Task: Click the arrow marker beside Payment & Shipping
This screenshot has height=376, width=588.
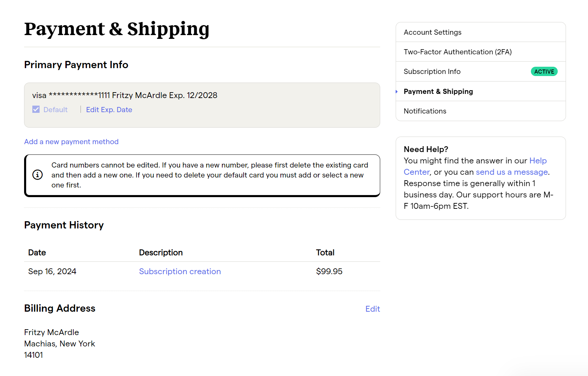Action: coord(397,92)
